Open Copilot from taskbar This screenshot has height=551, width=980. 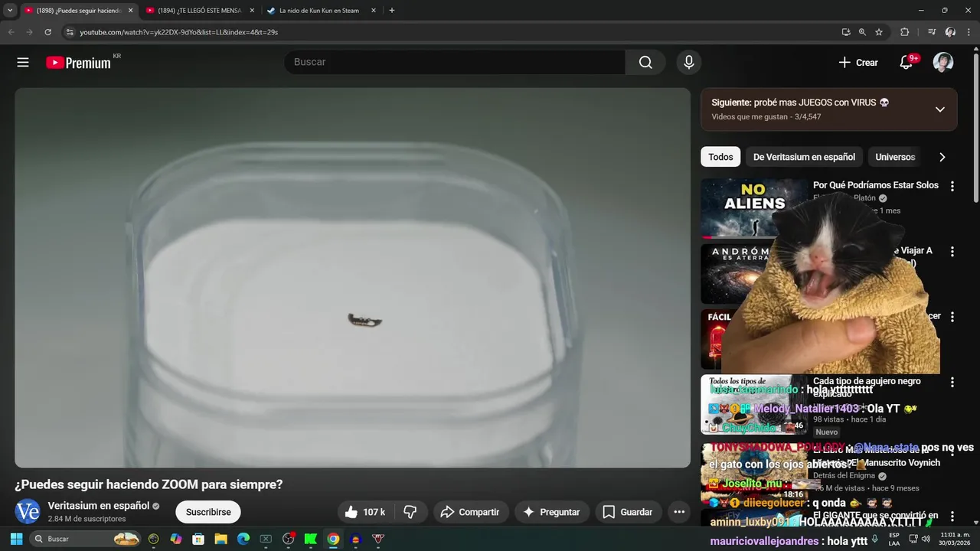(x=176, y=539)
